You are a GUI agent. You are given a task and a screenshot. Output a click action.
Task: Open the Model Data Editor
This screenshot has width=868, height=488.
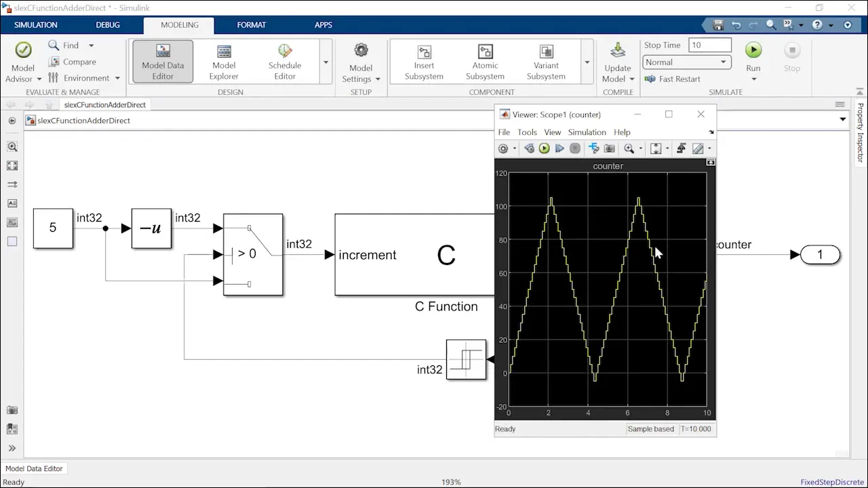click(x=163, y=62)
